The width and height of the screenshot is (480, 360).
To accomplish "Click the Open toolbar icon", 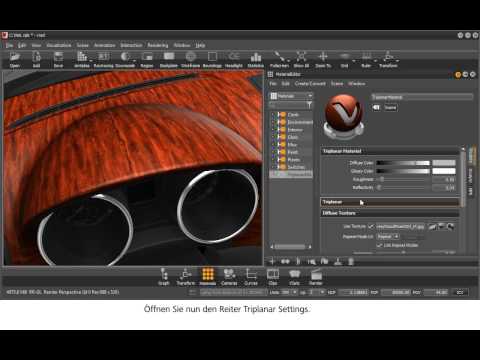I will 15,60.
